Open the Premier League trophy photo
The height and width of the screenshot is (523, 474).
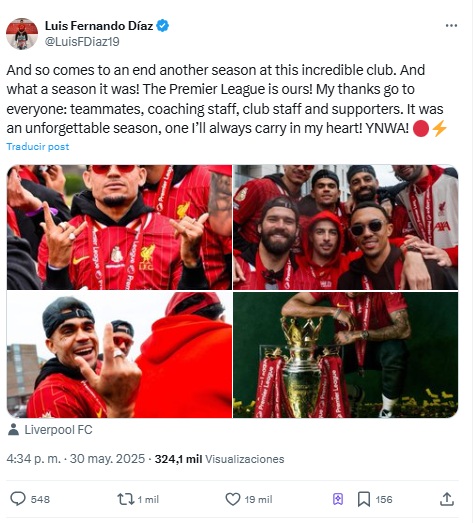pos(346,355)
